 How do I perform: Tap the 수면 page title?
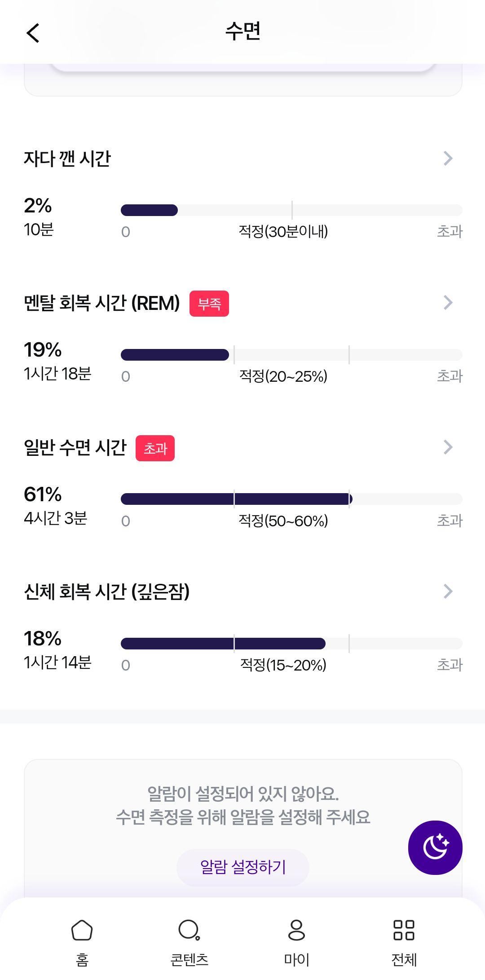click(243, 32)
